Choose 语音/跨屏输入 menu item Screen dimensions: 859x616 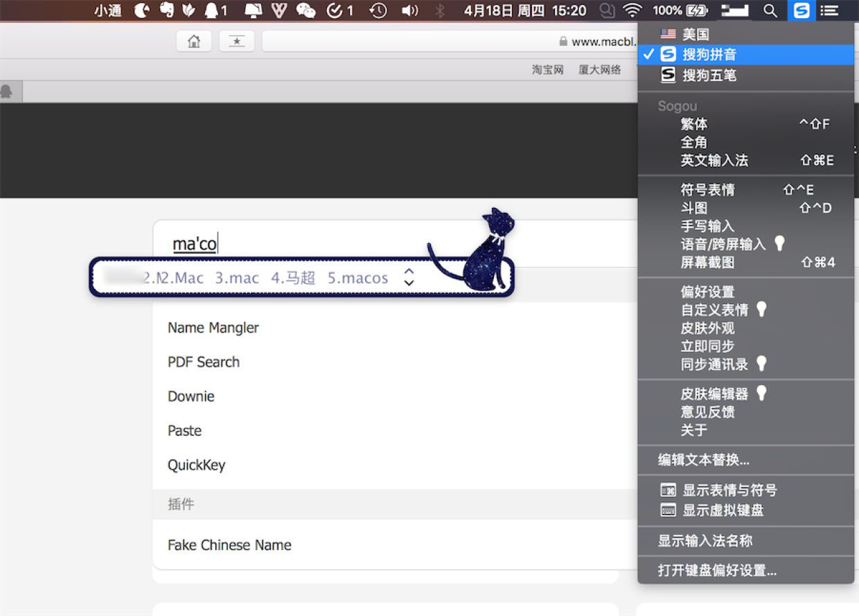point(745,244)
